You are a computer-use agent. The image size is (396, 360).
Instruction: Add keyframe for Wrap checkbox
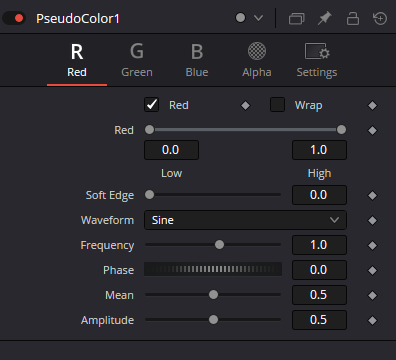tap(372, 106)
